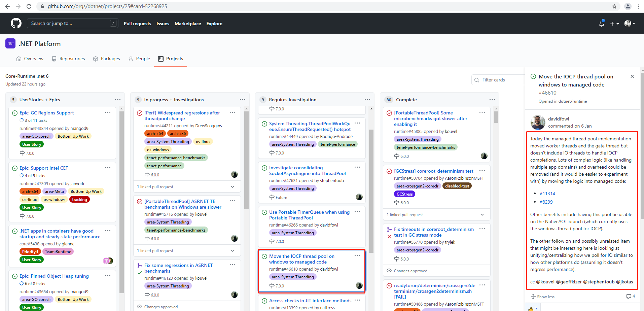Image resolution: width=644 pixels, height=311 pixels.
Task: Open linked issue #8299 in the comment
Action: [x=546, y=202]
